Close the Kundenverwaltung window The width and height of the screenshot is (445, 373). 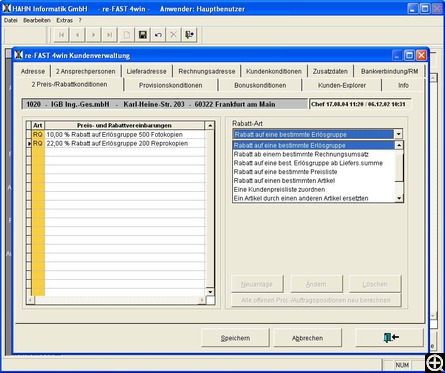[421, 55]
